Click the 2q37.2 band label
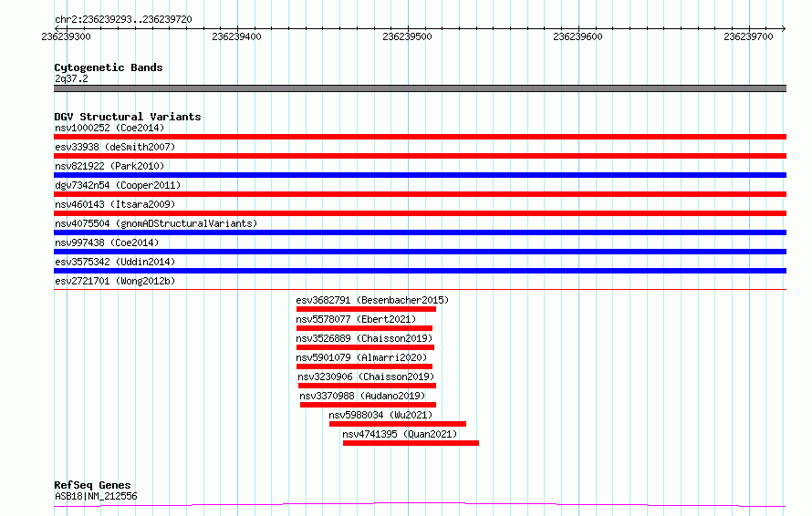Screen dimensions: 812x516 (x=71, y=78)
